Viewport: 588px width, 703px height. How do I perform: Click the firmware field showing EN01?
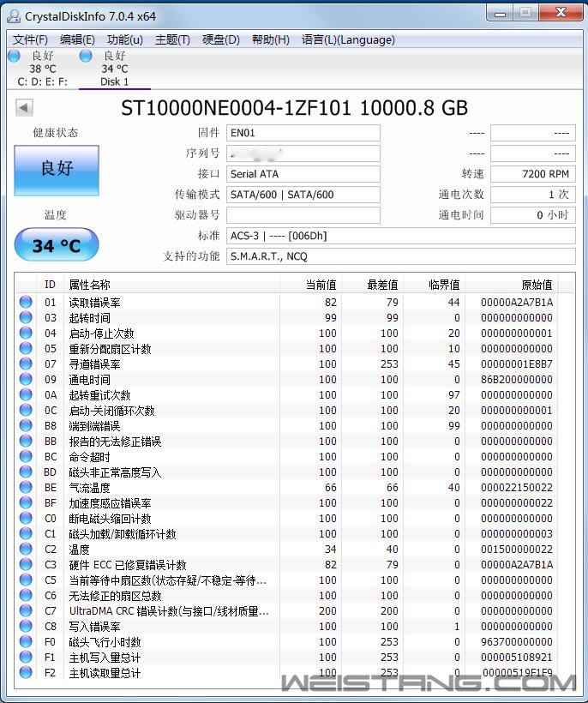click(x=303, y=133)
